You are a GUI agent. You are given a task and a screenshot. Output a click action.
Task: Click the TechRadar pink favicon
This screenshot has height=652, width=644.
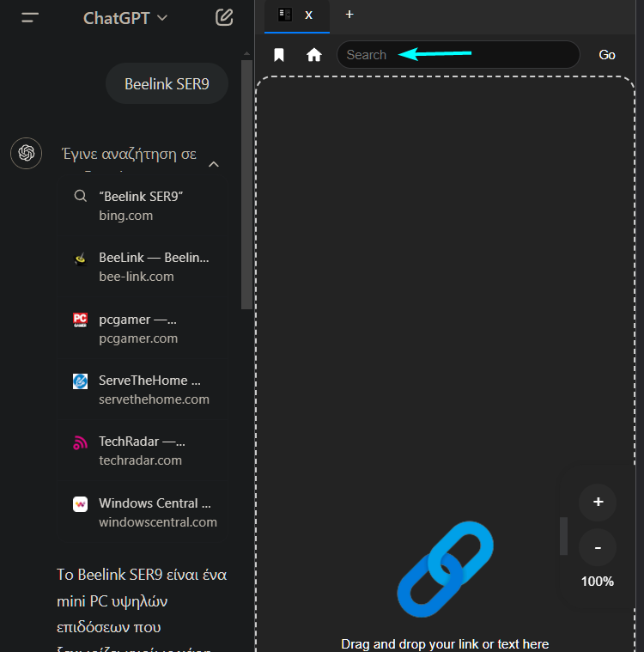point(80,442)
